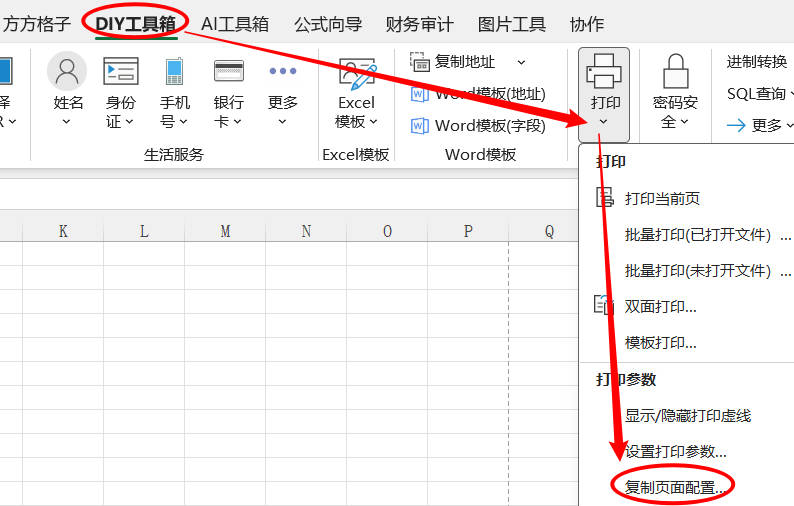Viewport: 794px width, 506px height.
Task: Click the 更多 three-dots icon in 生活服务
Action: point(283,72)
